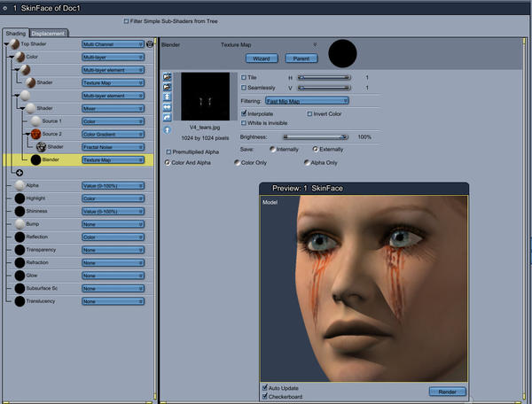Click the Refraction channel sphere icon

pyautogui.click(x=20, y=262)
